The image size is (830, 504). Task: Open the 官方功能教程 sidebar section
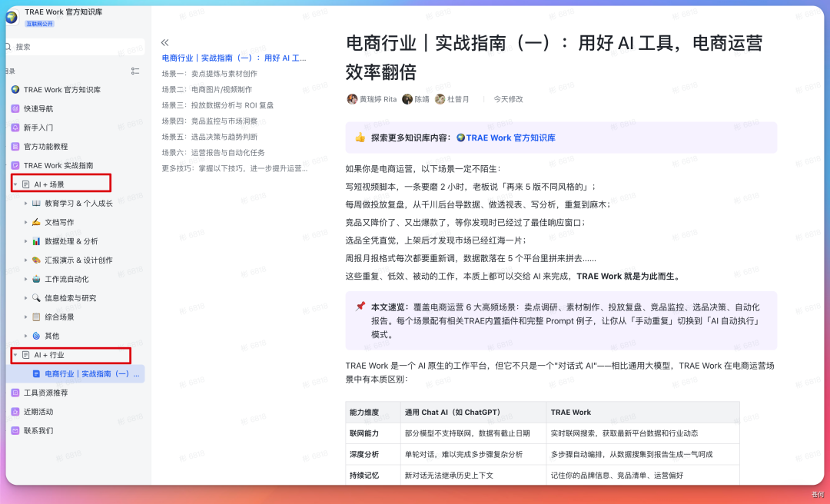click(45, 147)
